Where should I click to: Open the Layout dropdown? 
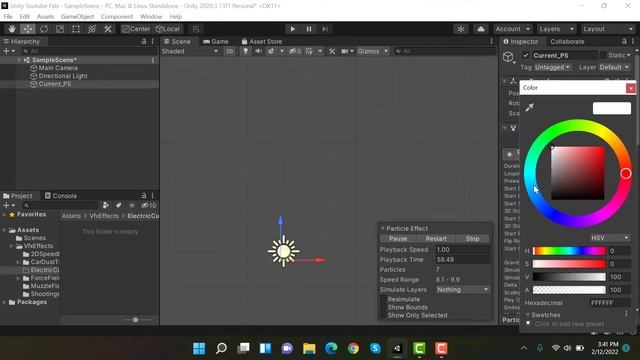[608, 29]
